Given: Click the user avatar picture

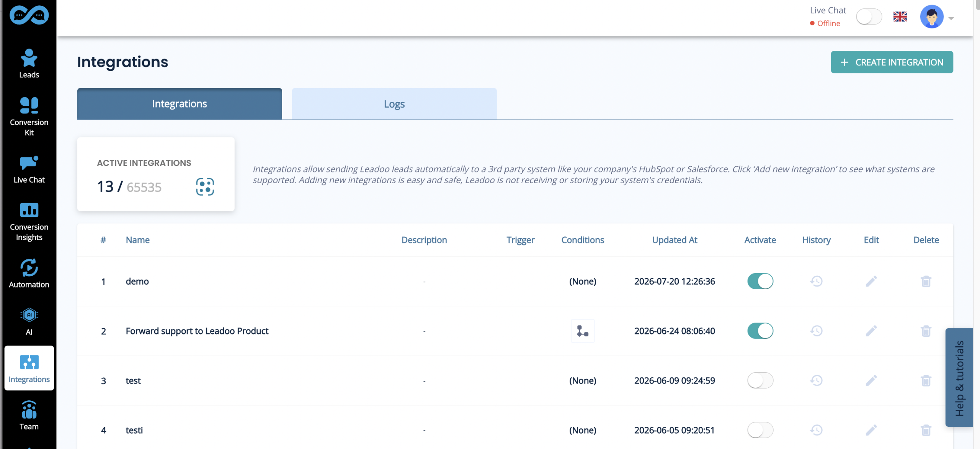Looking at the screenshot, I should pyautogui.click(x=932, y=17).
